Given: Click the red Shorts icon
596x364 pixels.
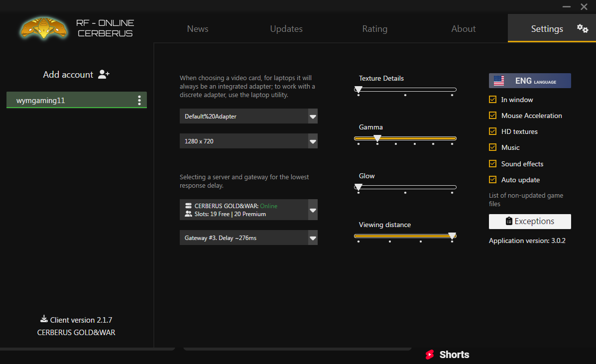Looking at the screenshot, I should coord(430,355).
